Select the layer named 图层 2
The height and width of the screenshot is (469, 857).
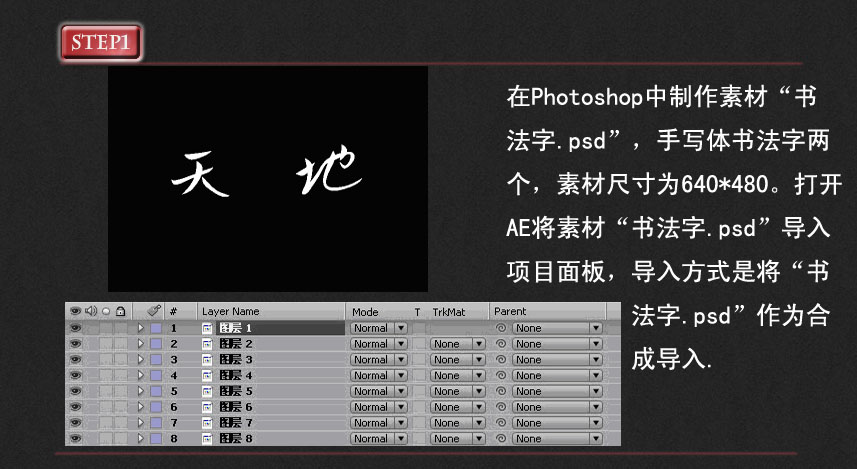pos(236,344)
